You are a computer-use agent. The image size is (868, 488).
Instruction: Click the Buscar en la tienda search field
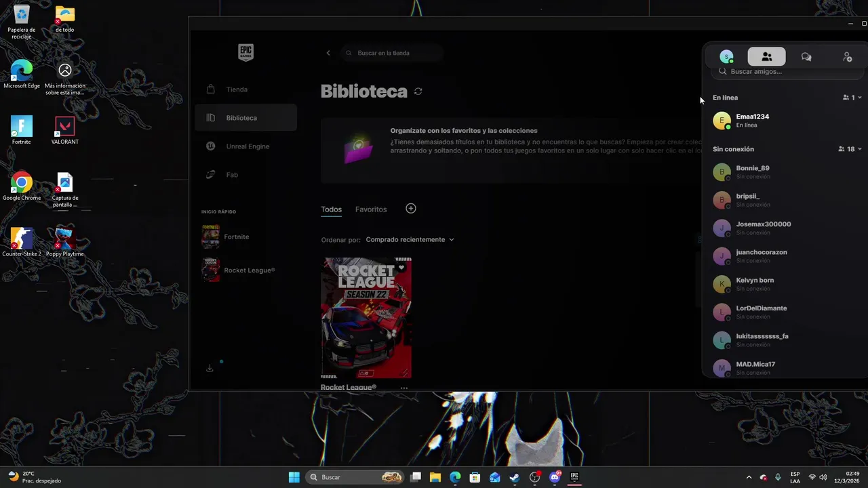pos(392,53)
